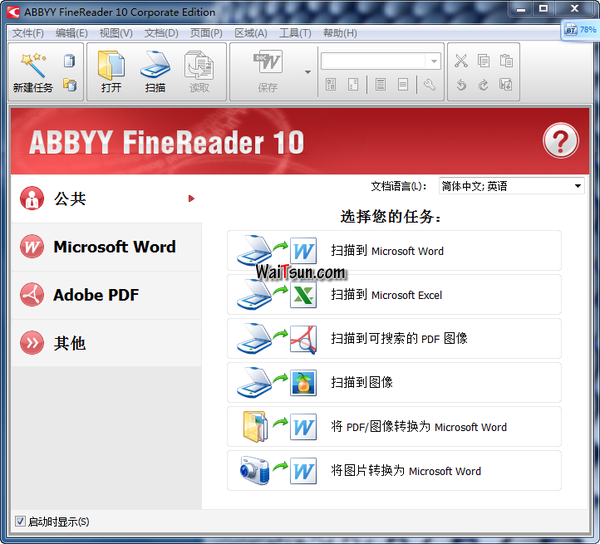Open the 文件(F) menu

coord(28,33)
